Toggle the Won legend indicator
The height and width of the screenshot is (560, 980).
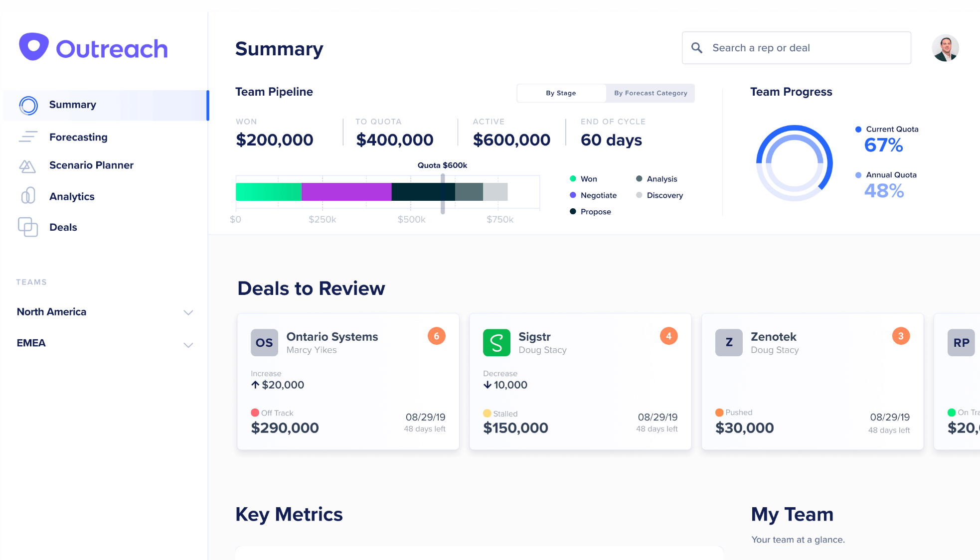(573, 178)
